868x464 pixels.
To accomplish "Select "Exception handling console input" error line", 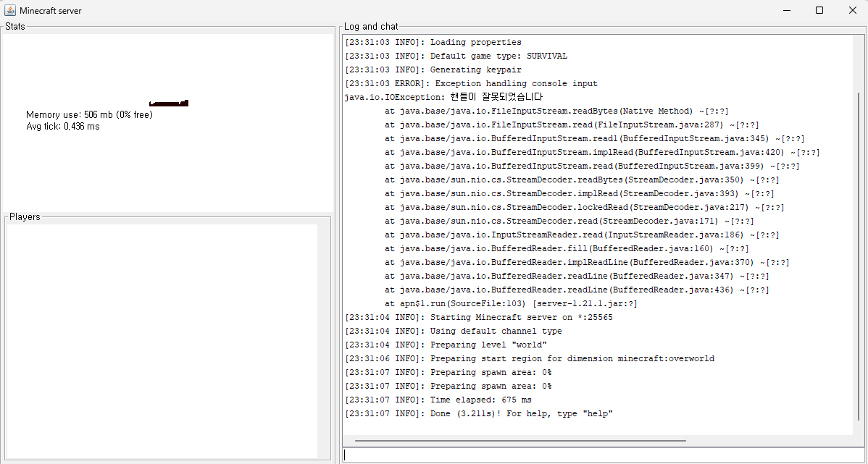I will click(x=471, y=83).
